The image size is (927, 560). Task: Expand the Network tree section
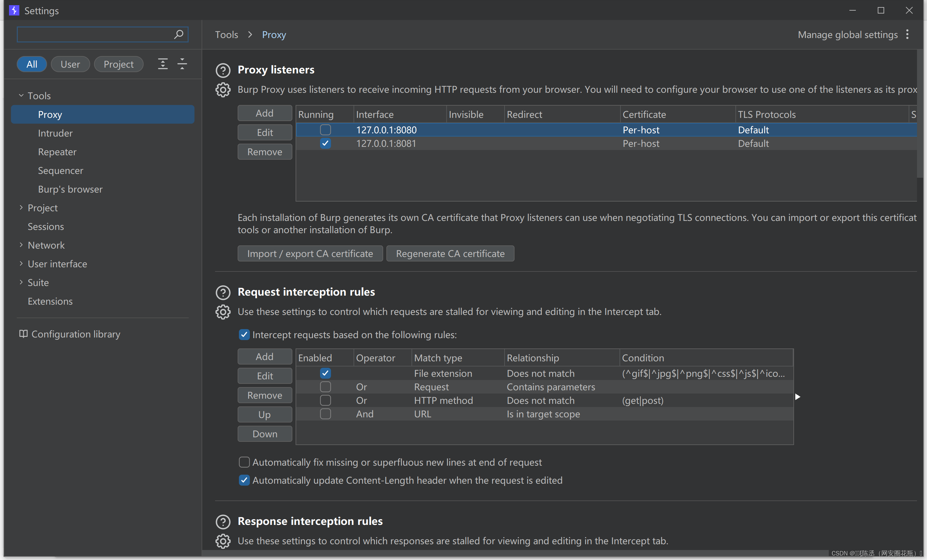21,245
